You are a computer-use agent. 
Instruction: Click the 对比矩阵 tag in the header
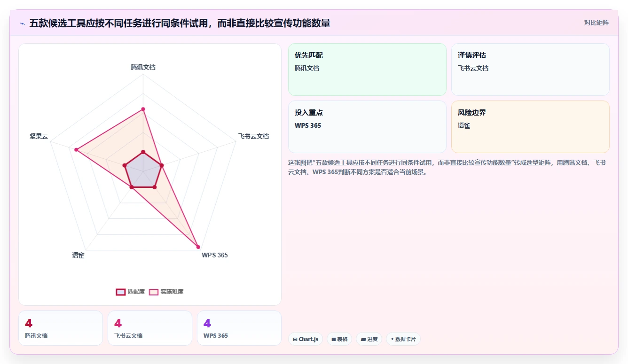596,23
